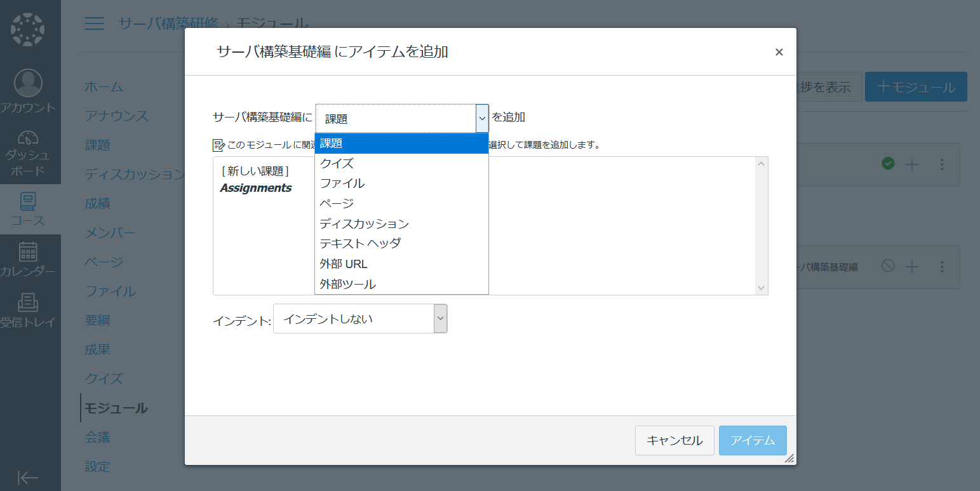Open 要綱 in course menu

tap(98, 321)
